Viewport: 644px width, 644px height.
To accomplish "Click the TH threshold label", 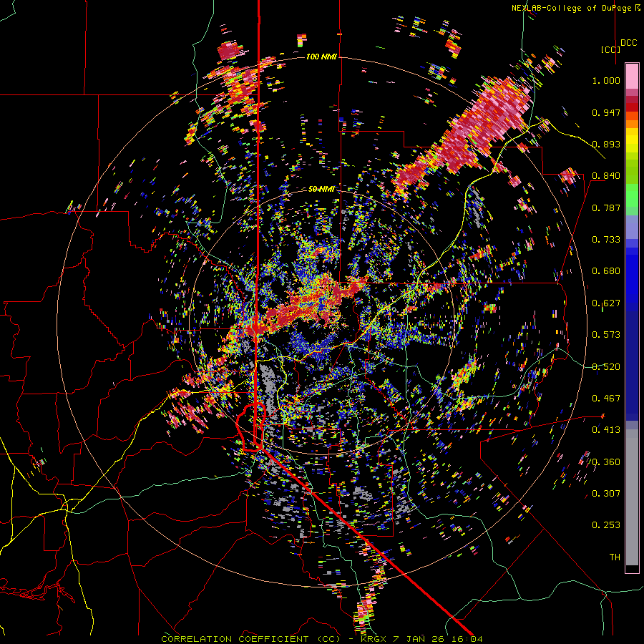I will coord(615,557).
